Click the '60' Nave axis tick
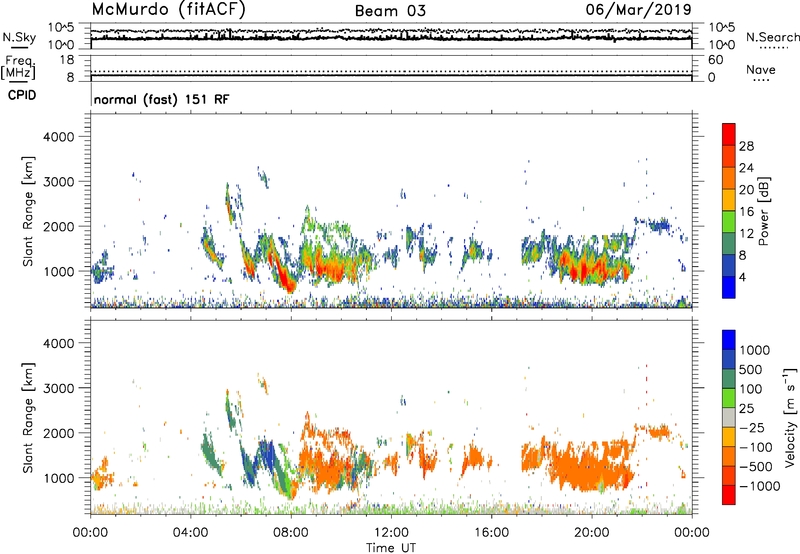The height and width of the screenshot is (554, 800). pos(716,60)
